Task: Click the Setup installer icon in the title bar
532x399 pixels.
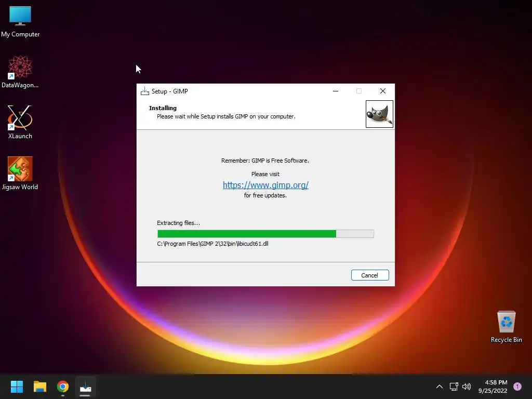Action: click(x=145, y=91)
